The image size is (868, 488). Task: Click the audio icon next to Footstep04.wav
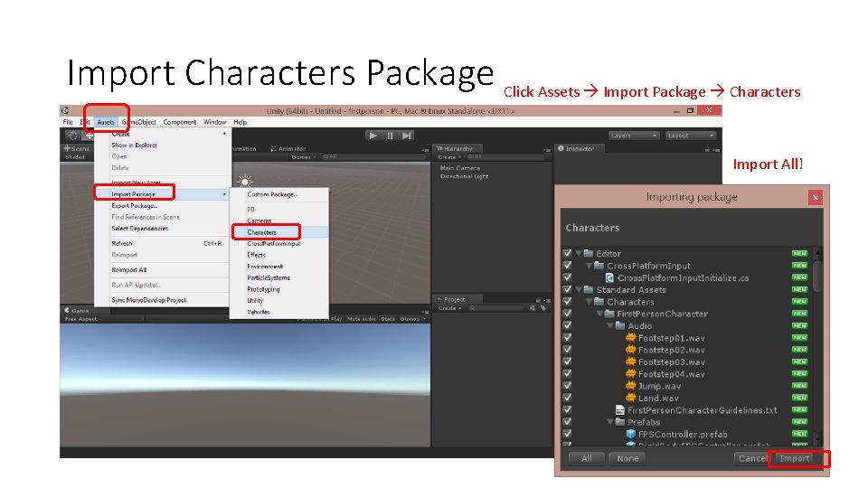pyautogui.click(x=630, y=374)
